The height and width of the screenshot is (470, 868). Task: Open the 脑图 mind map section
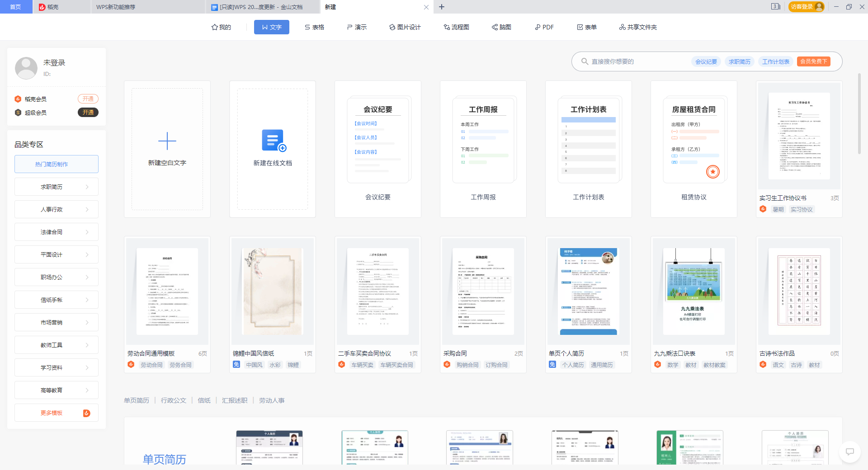(x=501, y=27)
